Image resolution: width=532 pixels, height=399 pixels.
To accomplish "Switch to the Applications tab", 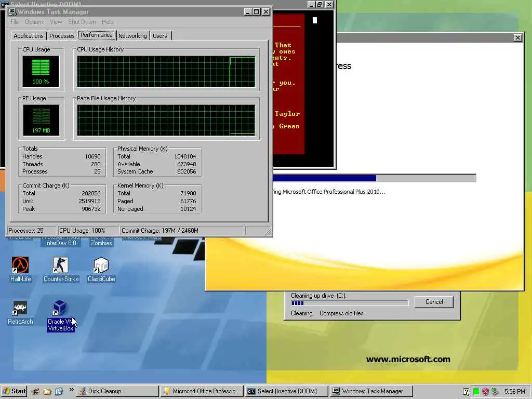I will pyautogui.click(x=29, y=36).
